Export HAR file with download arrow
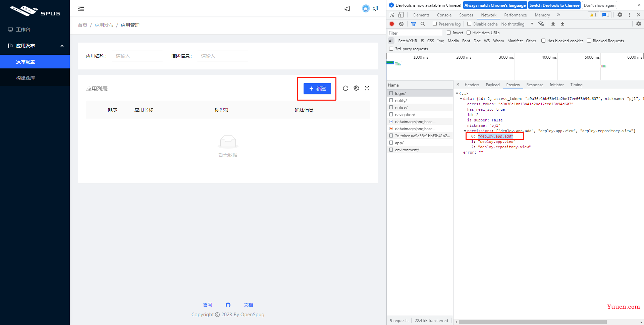The height and width of the screenshot is (325, 644). coord(562,24)
